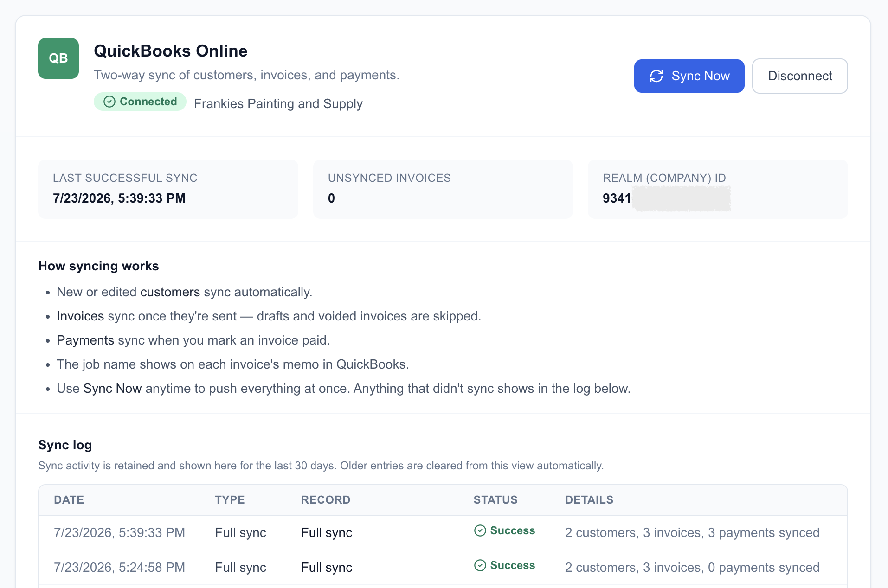Image resolution: width=888 pixels, height=588 pixels.
Task: Click the unsynced invoices count 0
Action: (x=331, y=198)
